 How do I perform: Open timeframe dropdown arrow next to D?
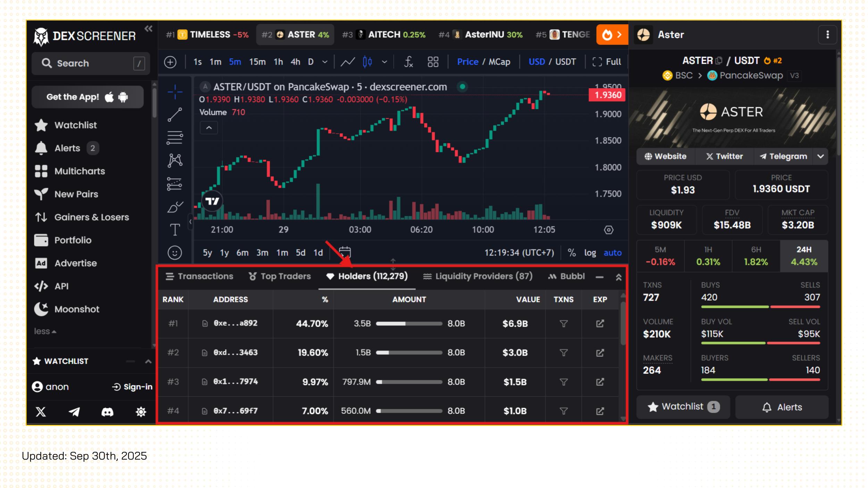325,62
